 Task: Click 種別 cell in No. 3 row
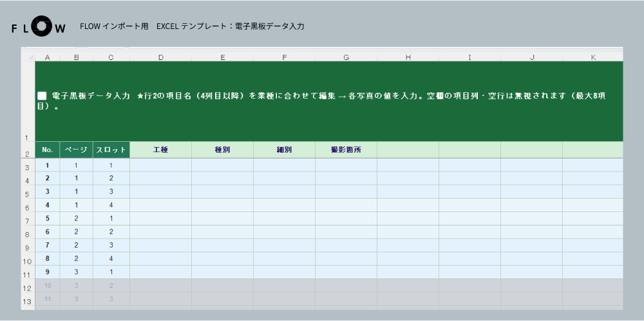[x=223, y=192]
